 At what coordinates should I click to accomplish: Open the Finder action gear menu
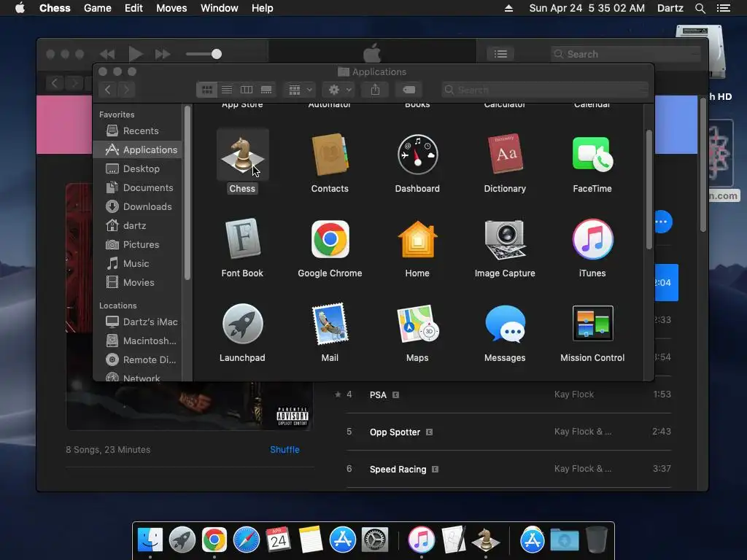339,90
